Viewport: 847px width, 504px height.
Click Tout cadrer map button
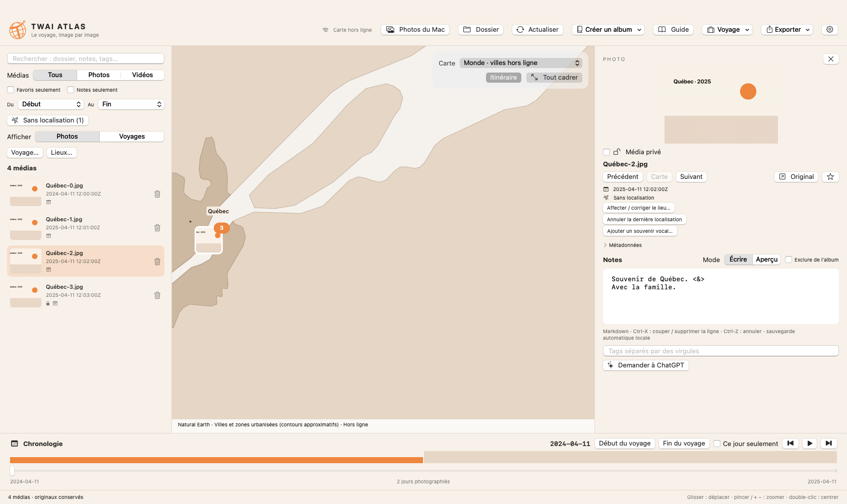point(554,78)
